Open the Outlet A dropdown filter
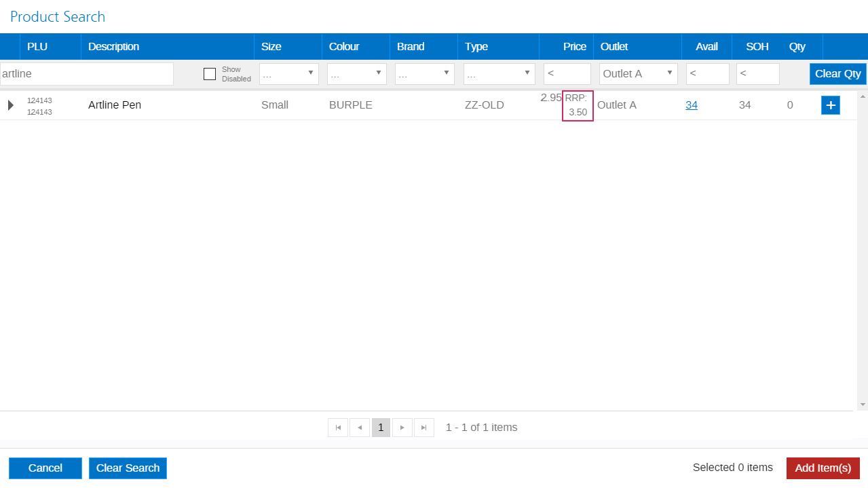The width and height of the screenshot is (868, 488). pos(639,74)
